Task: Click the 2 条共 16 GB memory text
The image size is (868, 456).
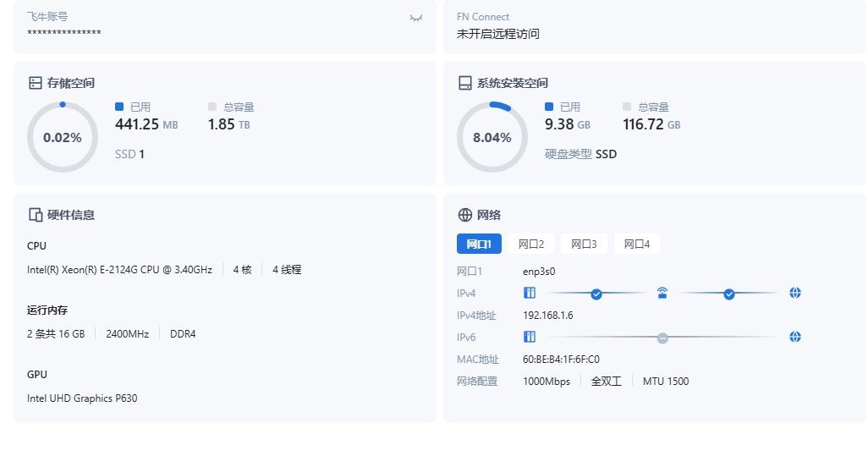Action: (56, 333)
